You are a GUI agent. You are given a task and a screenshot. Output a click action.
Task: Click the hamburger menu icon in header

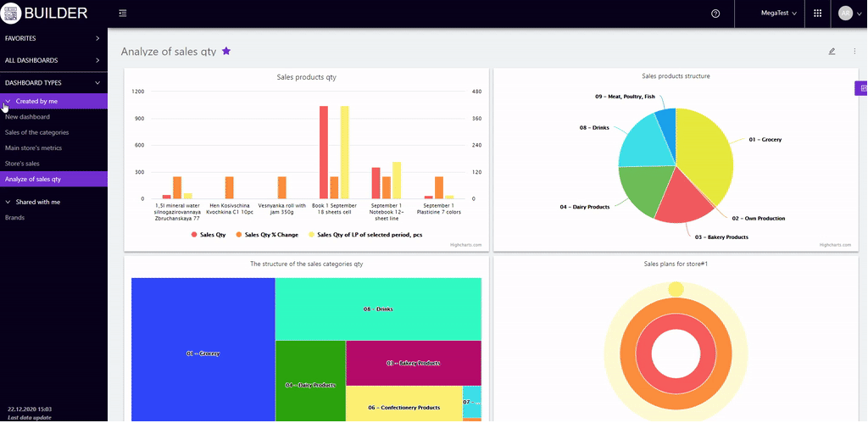pyautogui.click(x=123, y=14)
